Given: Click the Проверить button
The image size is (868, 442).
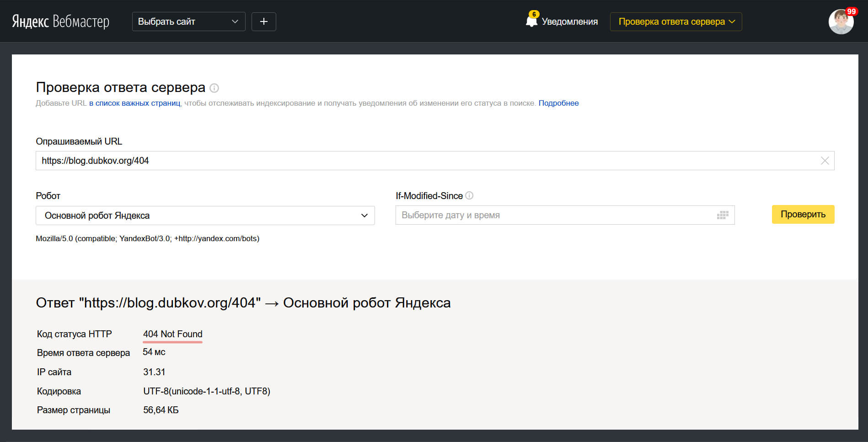Looking at the screenshot, I should point(803,214).
